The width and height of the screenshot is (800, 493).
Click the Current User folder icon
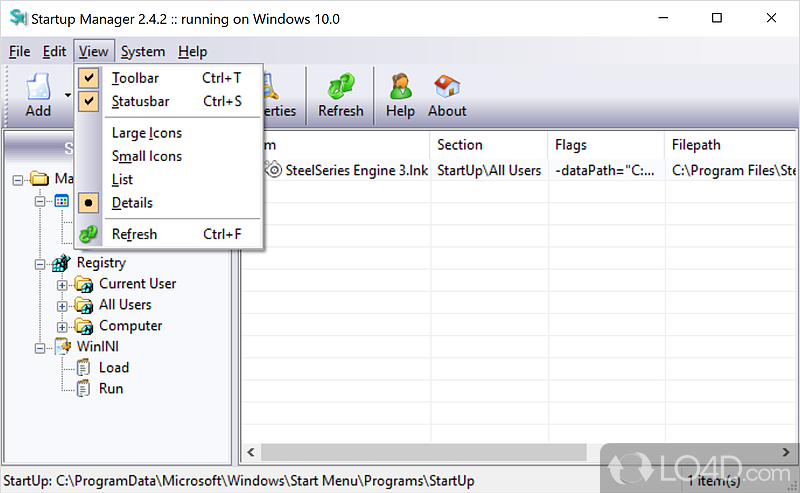[x=84, y=284]
